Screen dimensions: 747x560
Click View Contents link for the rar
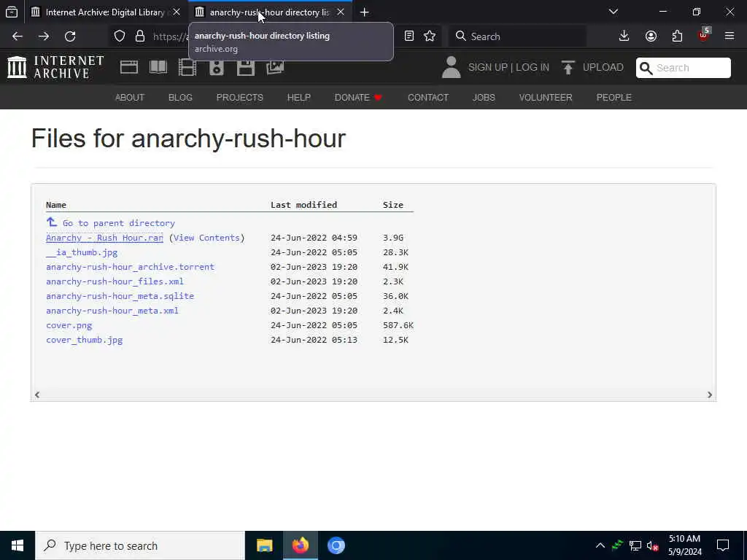click(206, 238)
